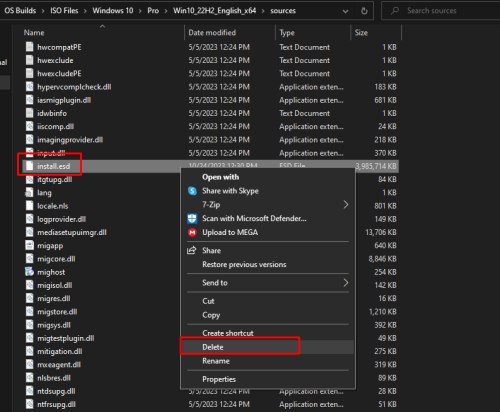Open Properties from context menu
Image resolution: width=500 pixels, height=412 pixels.
[x=268, y=379]
